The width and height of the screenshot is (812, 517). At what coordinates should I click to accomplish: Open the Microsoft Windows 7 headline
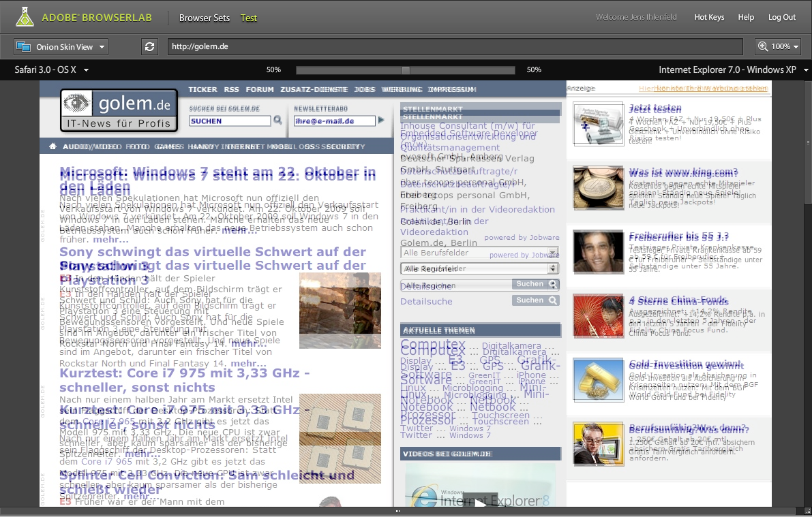(x=217, y=179)
